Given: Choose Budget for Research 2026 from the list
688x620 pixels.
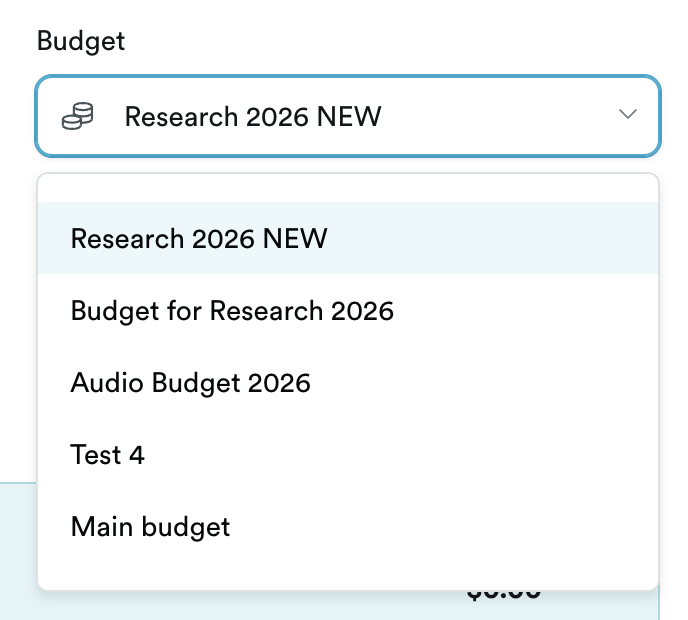Looking at the screenshot, I should pyautogui.click(x=348, y=311).
